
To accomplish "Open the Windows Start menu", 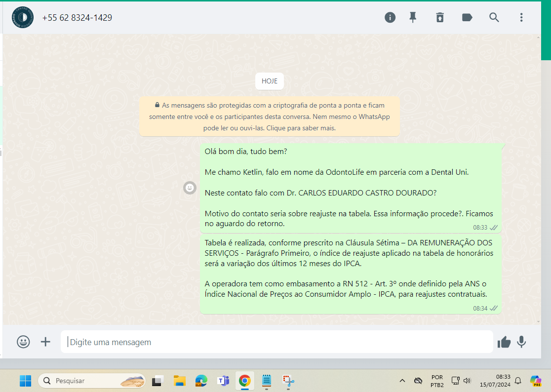I will click(25, 381).
